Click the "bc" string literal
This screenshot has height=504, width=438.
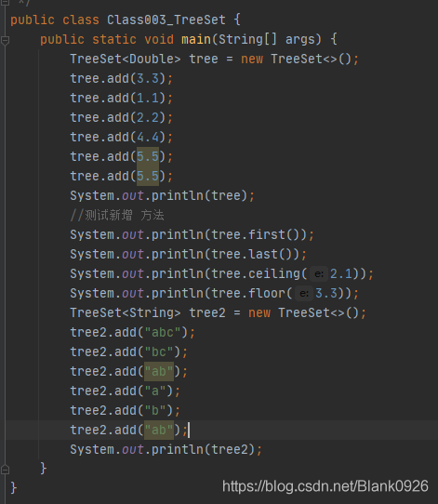[x=159, y=352]
